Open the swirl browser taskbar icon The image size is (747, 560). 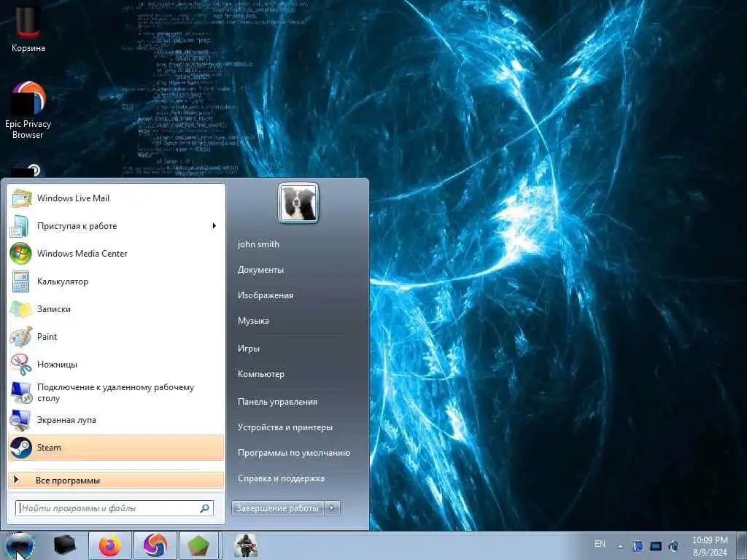[x=155, y=545]
